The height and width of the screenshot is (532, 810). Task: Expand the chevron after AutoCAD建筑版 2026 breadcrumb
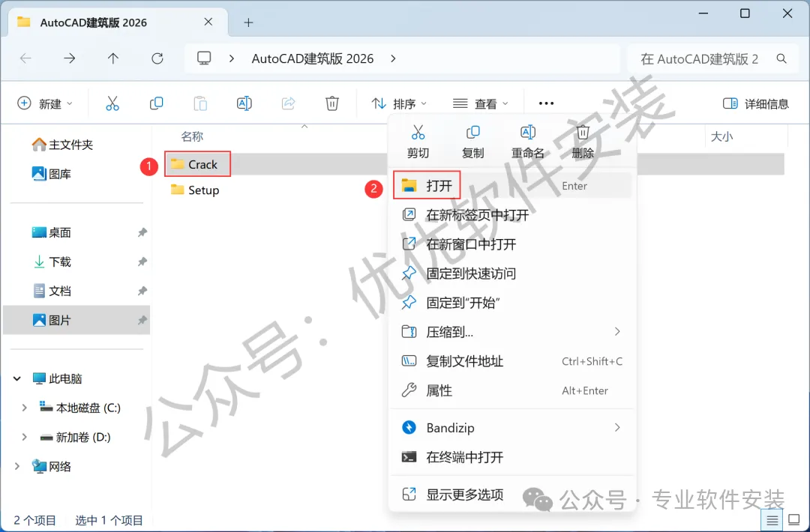393,59
